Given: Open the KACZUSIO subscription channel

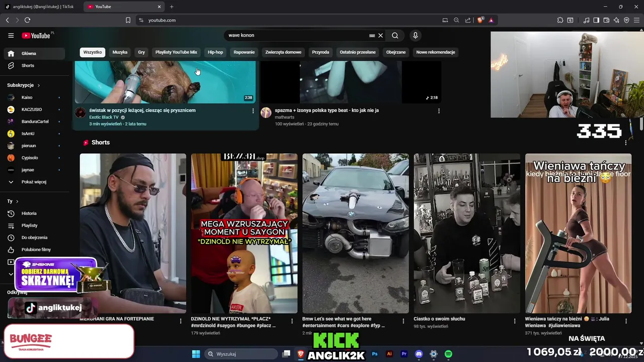Looking at the screenshot, I should tap(34, 109).
